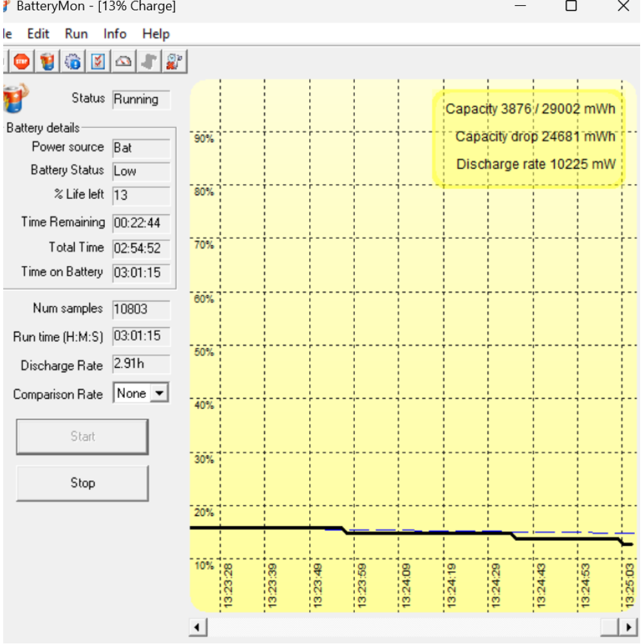Click the battery icon in the toolbar
The width and height of the screenshot is (644, 644).
click(47, 62)
